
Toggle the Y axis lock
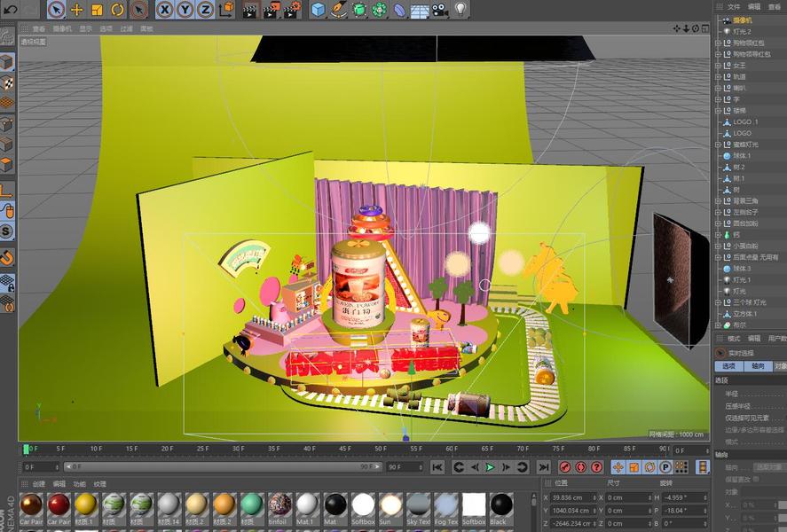click(x=185, y=10)
